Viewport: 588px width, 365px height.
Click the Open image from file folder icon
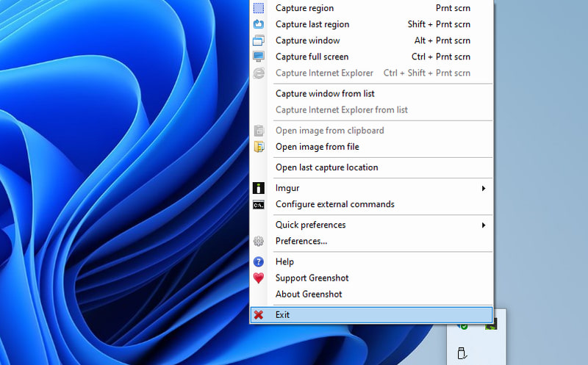[x=259, y=147]
